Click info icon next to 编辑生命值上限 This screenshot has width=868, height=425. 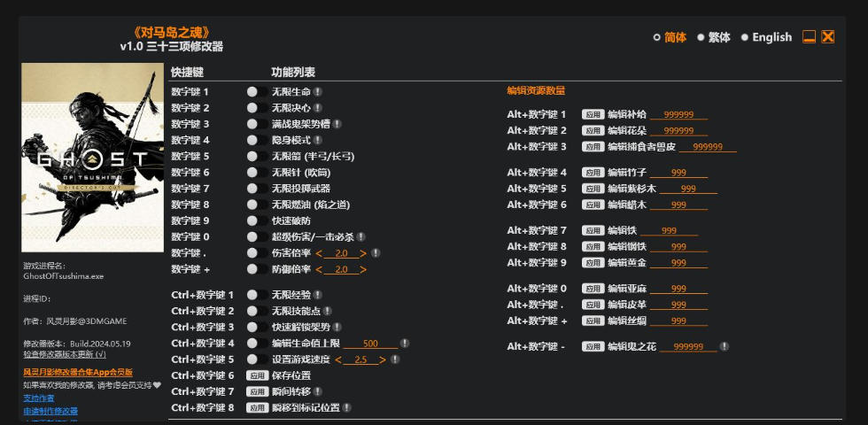pos(405,344)
